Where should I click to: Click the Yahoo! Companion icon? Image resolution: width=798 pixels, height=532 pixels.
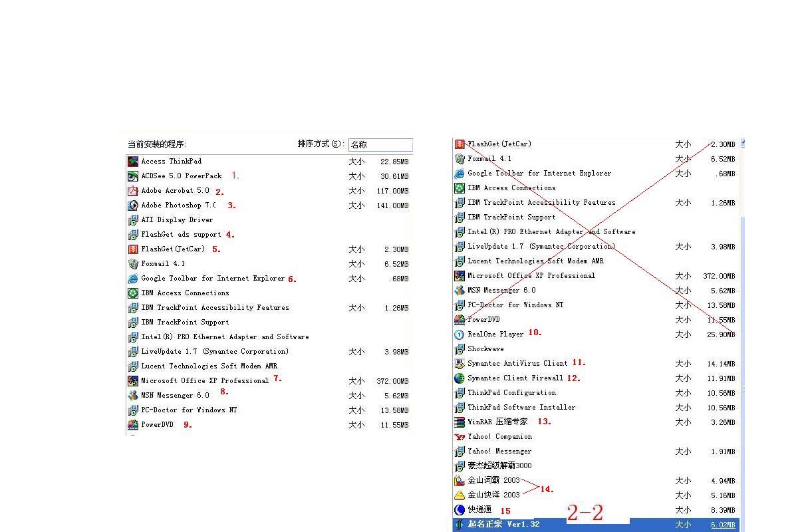click(460, 436)
